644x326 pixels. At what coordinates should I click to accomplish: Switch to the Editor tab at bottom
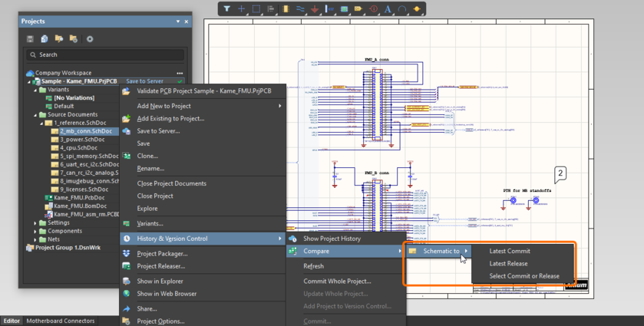[12, 321]
